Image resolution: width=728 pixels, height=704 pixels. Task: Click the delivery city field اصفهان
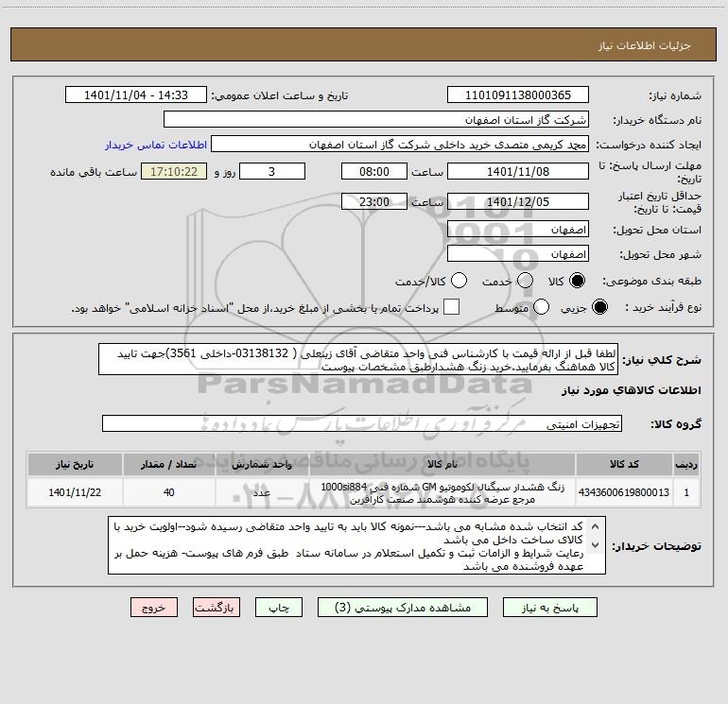click(x=518, y=253)
